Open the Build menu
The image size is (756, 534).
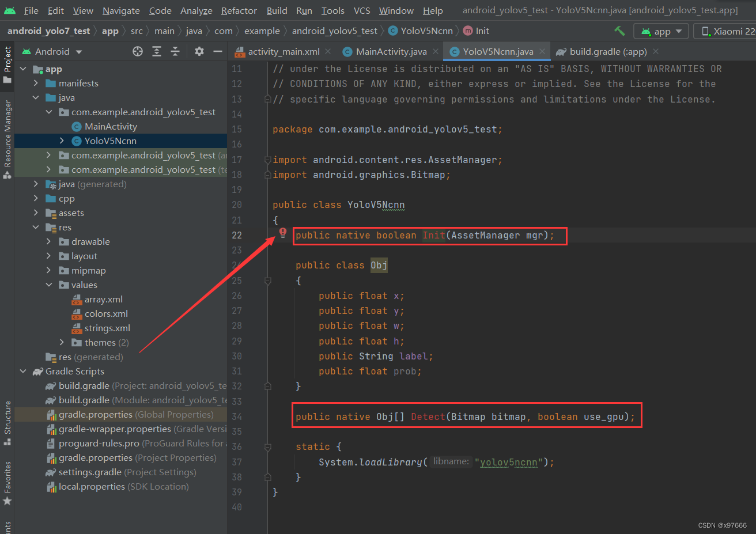tap(277, 10)
